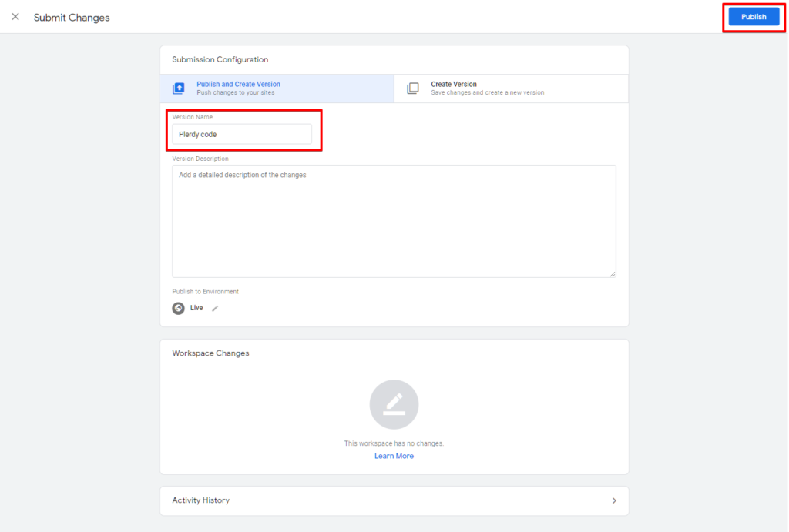Click the blue Publish button
The height and width of the screenshot is (532, 789).
pyautogui.click(x=754, y=17)
